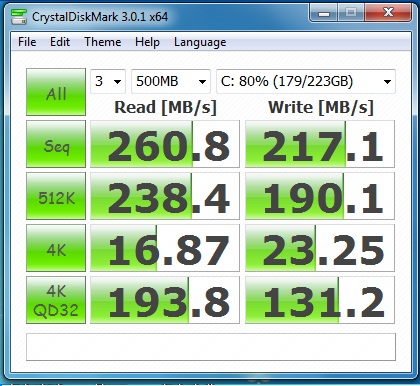The height and width of the screenshot is (386, 420).
Task: Click the Seq write result 217.1
Action: click(320, 144)
